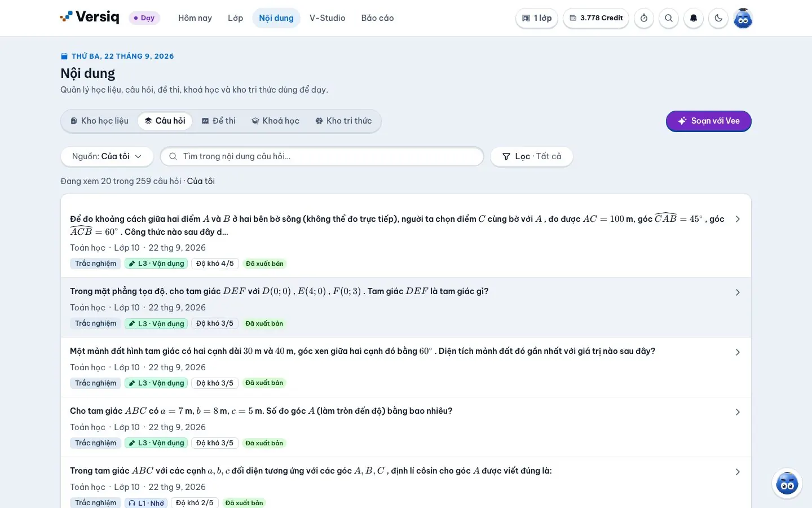Open the 1 lớp class selector
The image size is (812, 508).
[x=537, y=18]
